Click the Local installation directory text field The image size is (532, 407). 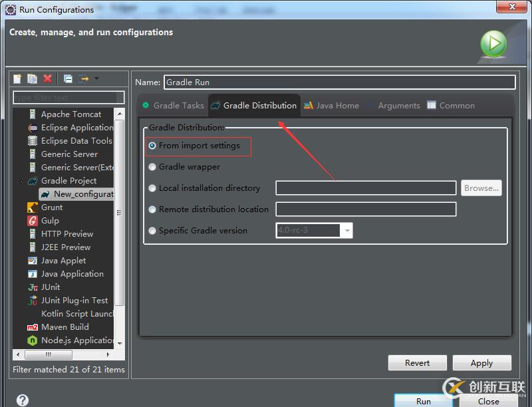tap(366, 188)
